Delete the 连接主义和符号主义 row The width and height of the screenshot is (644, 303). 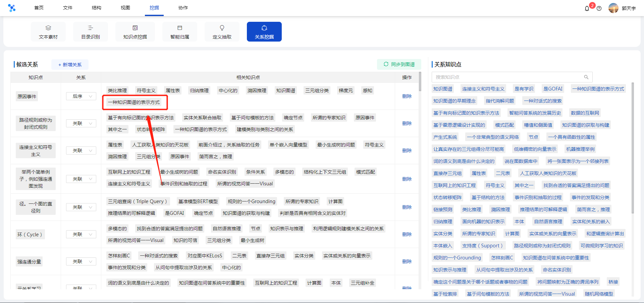407,150
